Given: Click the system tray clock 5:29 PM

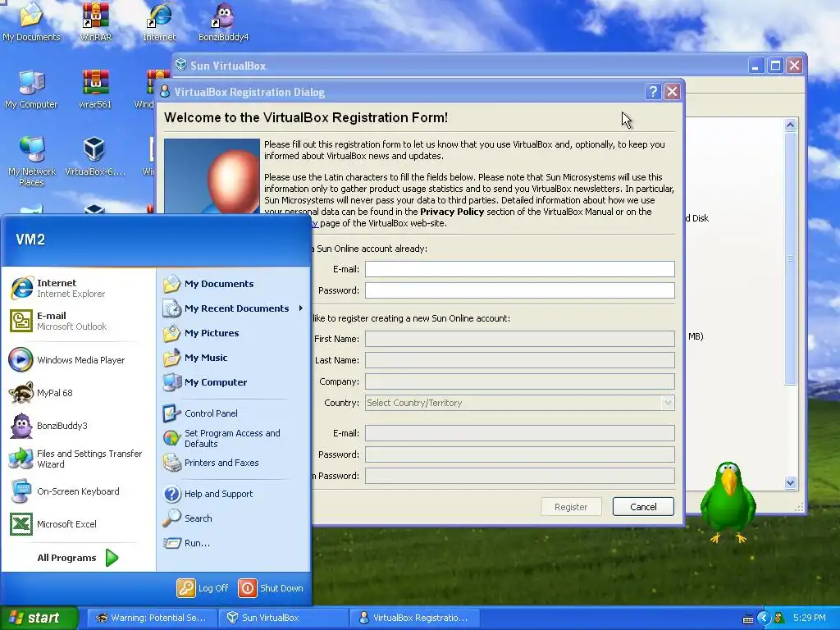Looking at the screenshot, I should click(809, 618).
